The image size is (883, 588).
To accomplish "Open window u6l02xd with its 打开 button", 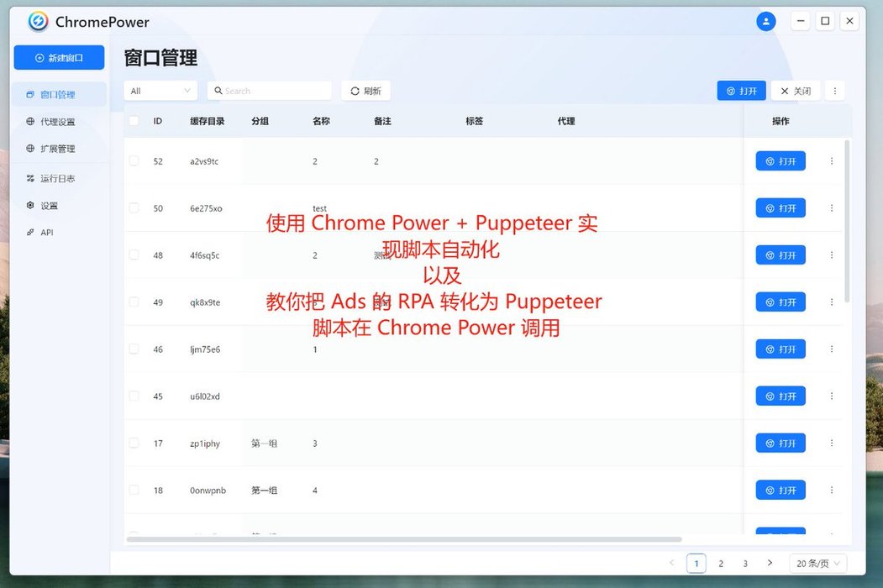I will 781,396.
